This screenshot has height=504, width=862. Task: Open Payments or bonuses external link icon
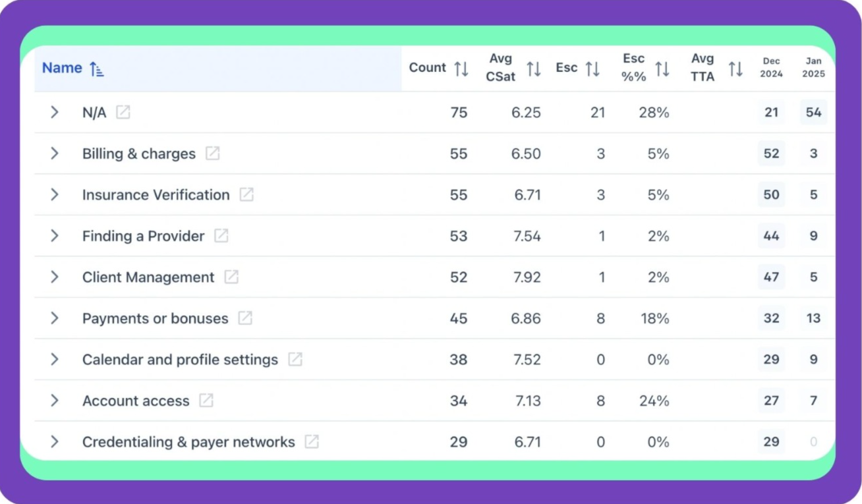[x=245, y=318]
